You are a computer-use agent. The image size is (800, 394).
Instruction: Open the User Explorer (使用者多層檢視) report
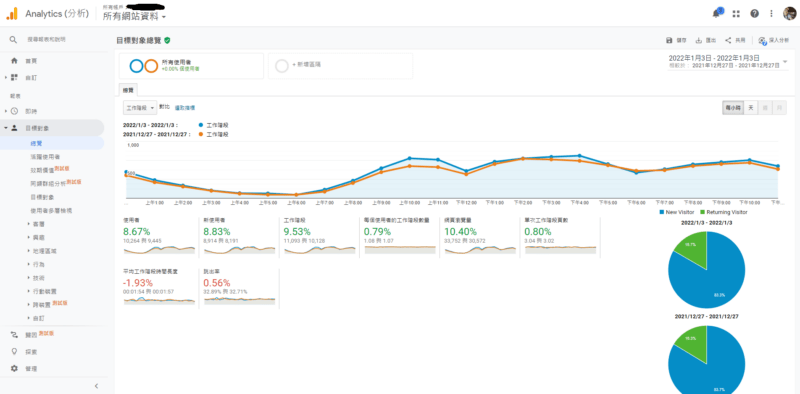(52, 210)
